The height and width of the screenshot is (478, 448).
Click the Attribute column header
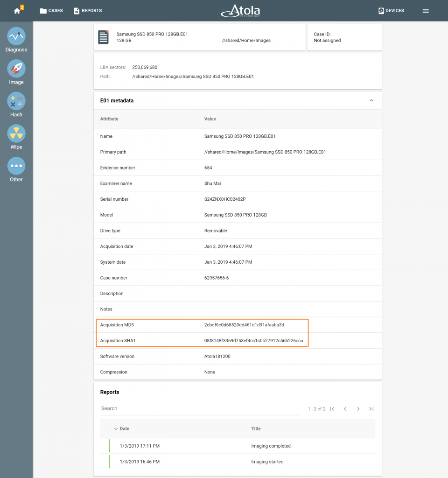pyautogui.click(x=109, y=119)
